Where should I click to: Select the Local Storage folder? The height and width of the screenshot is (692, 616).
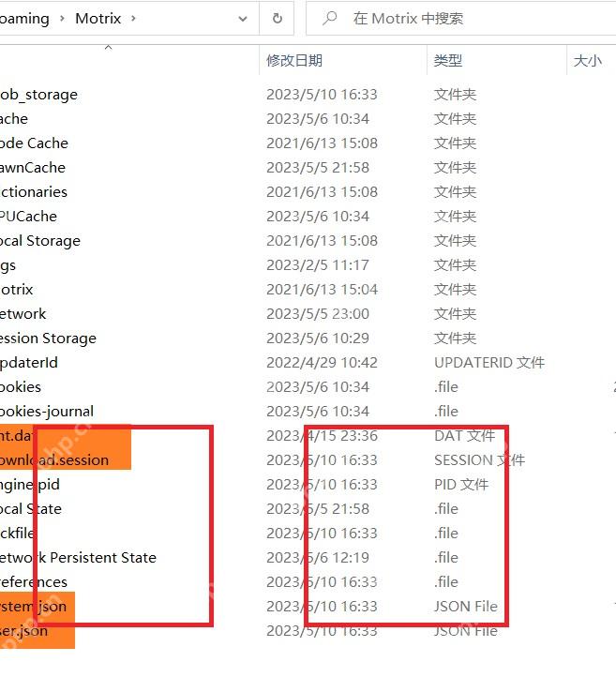pyautogui.click(x=40, y=241)
